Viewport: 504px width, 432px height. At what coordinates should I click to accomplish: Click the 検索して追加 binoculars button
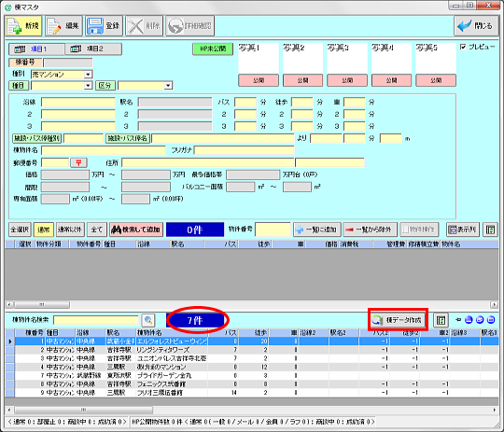(136, 230)
